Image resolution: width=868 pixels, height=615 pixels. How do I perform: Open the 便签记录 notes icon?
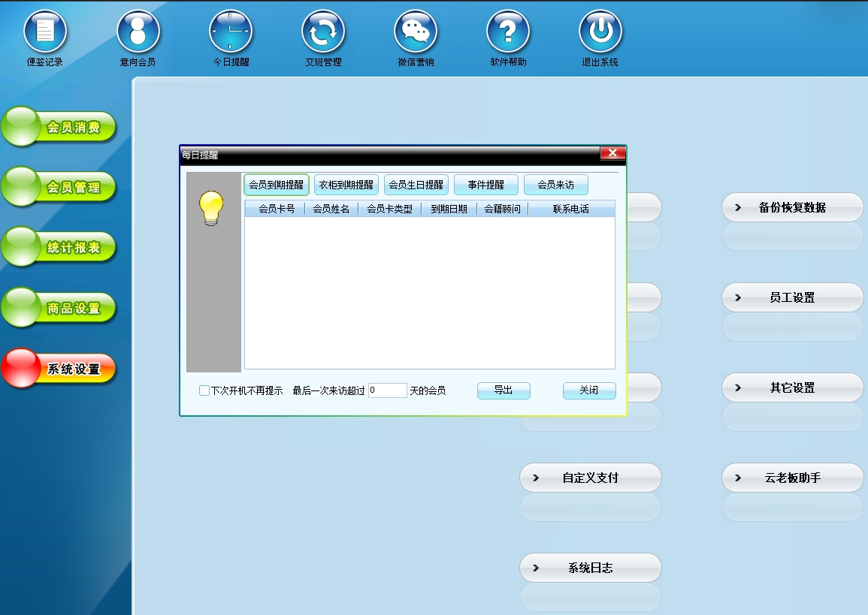(x=45, y=32)
